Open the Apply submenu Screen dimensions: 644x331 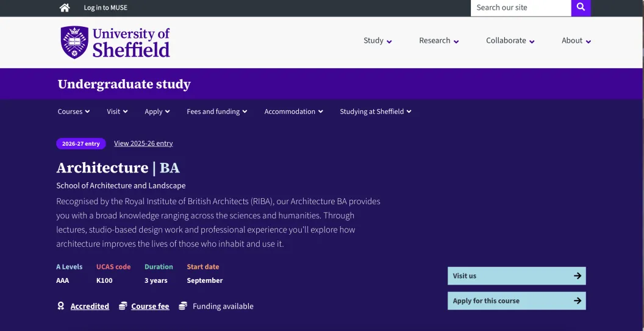157,112
